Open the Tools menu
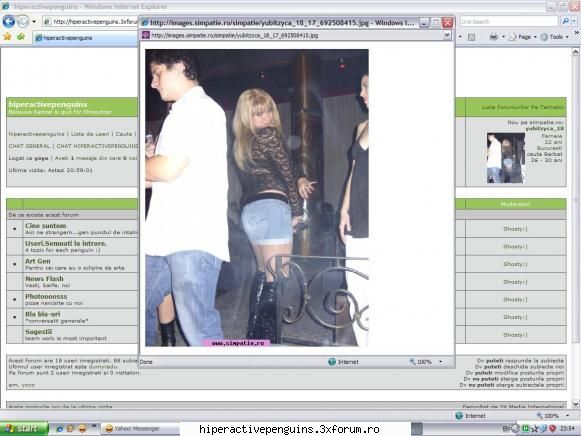 pos(556,37)
